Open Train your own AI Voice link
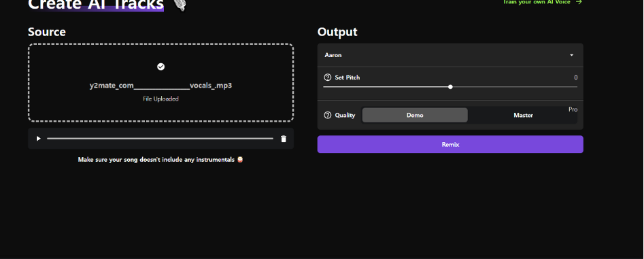644x259 pixels. coord(542,2)
